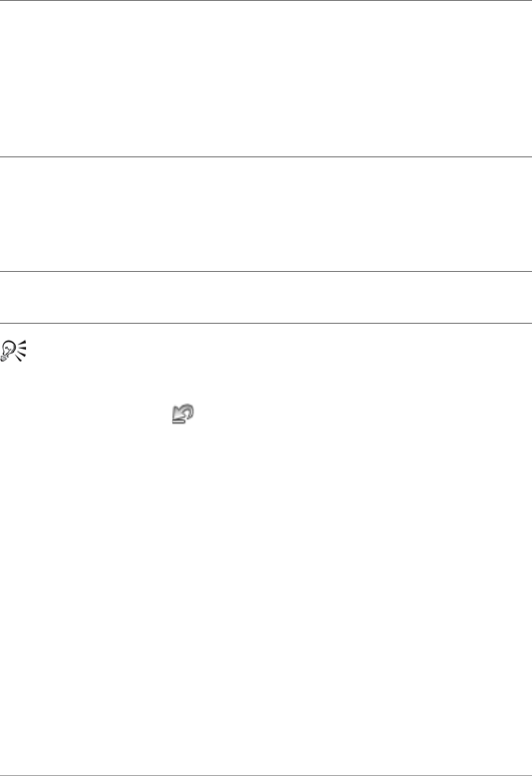Viewport: 532px width, 776px height.
Task: Click the reset arrow icon
Action: (183, 413)
